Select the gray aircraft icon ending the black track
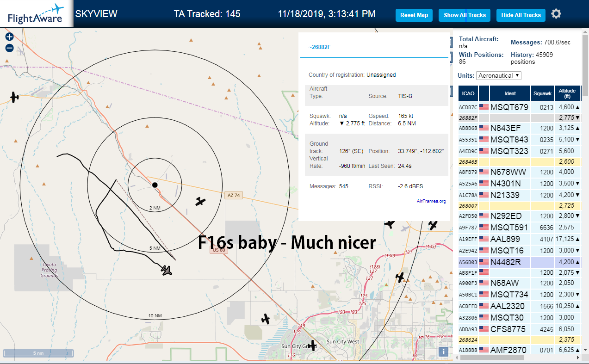Viewport: 589px width, 364px height. pos(166,270)
